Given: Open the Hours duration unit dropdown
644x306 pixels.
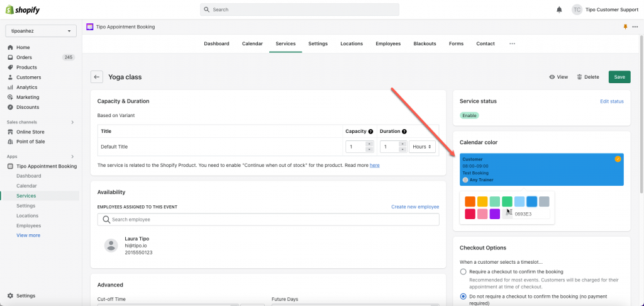Looking at the screenshot, I should [x=422, y=147].
